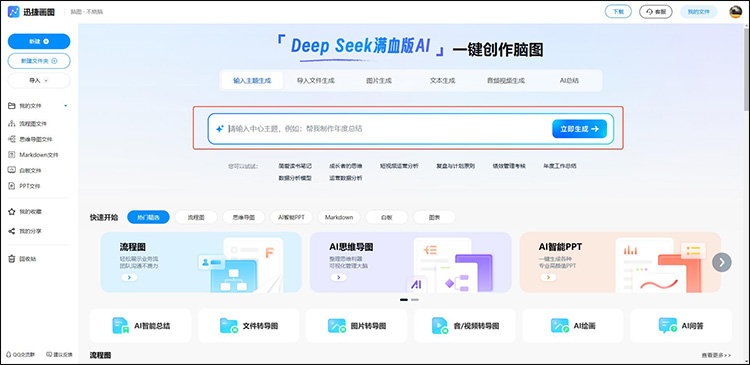Click the 我的文件 button in the top bar

point(699,12)
